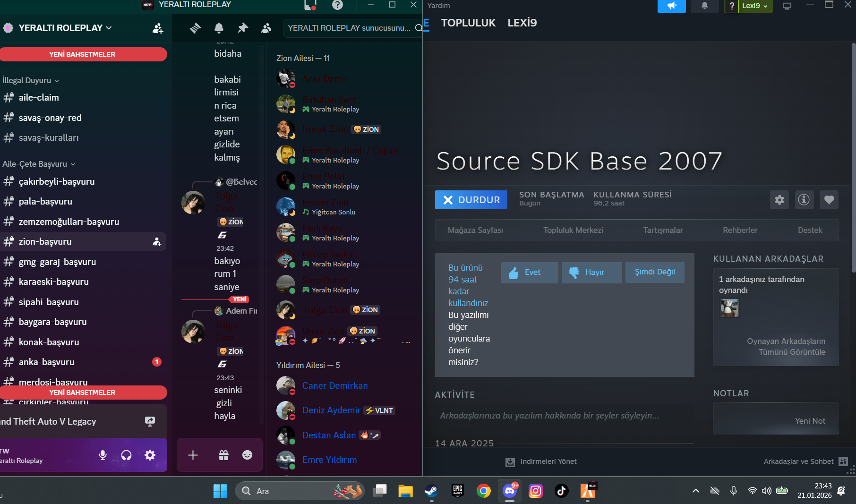Click the downloads icon beside İndirmeleri Yönet
Screen dimensions: 856x504
pos(510,462)
